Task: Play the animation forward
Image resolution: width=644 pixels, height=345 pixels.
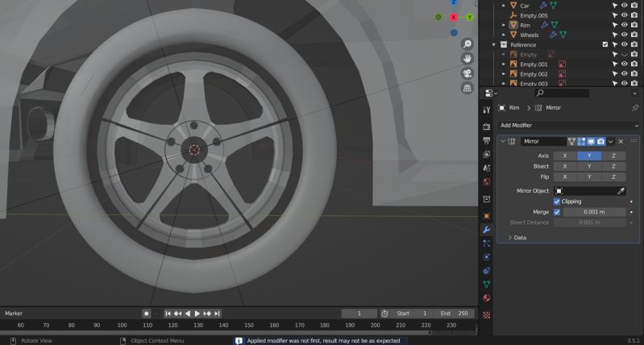Action: click(x=197, y=314)
